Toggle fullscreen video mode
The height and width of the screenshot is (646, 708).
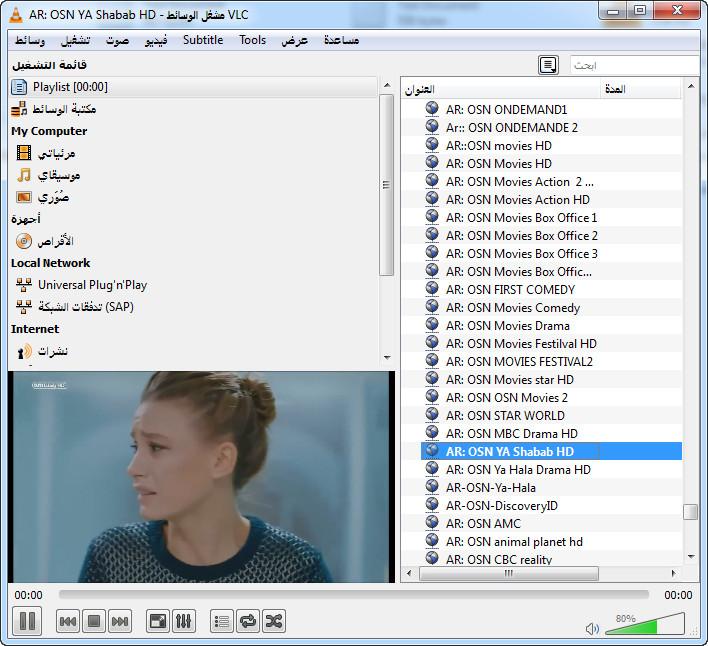click(158, 622)
